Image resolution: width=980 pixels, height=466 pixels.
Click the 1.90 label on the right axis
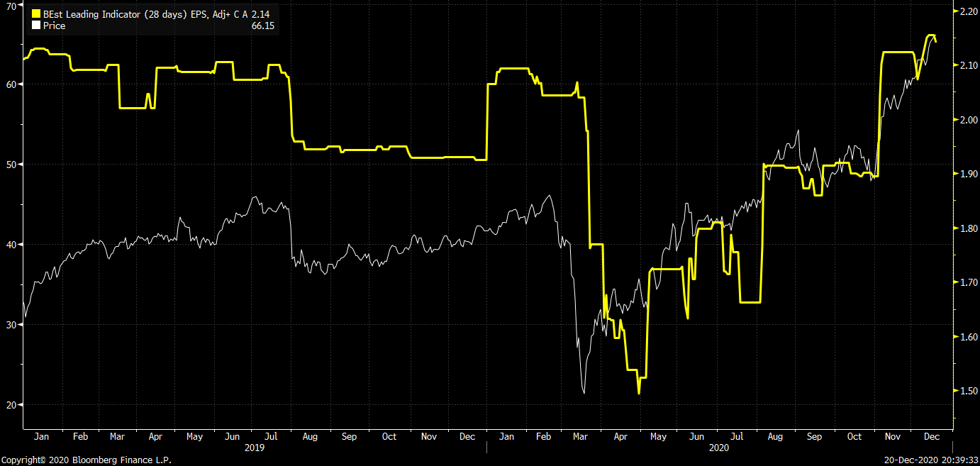[968, 174]
